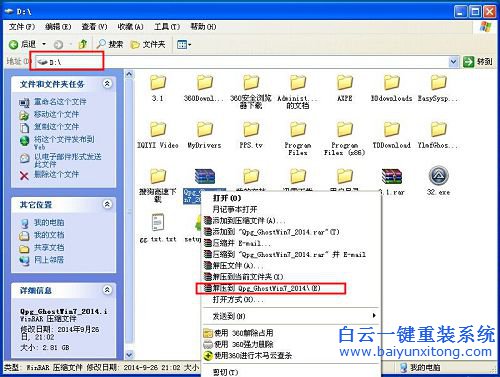Open the Views dropdown button
This screenshot has height=377, width=500.
coord(184,44)
